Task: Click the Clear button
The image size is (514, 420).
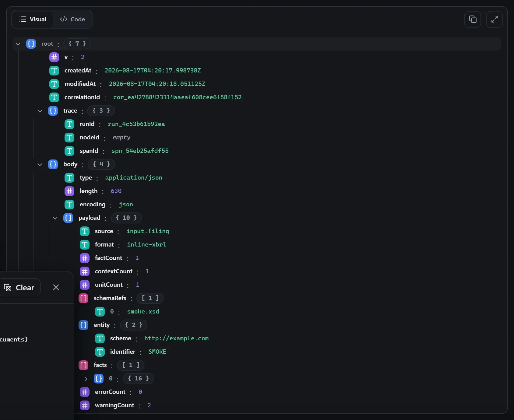Action: [x=19, y=288]
